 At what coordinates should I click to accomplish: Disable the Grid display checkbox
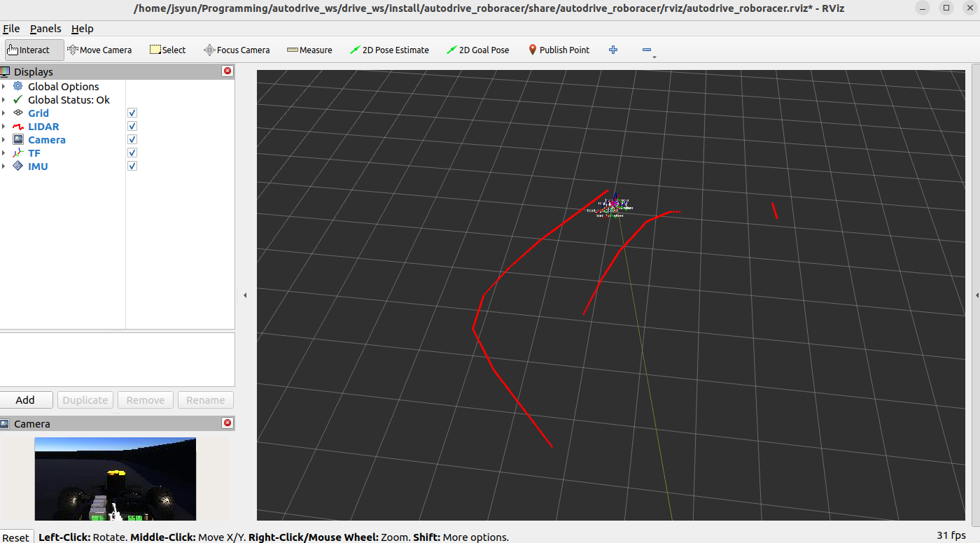pyautogui.click(x=132, y=113)
